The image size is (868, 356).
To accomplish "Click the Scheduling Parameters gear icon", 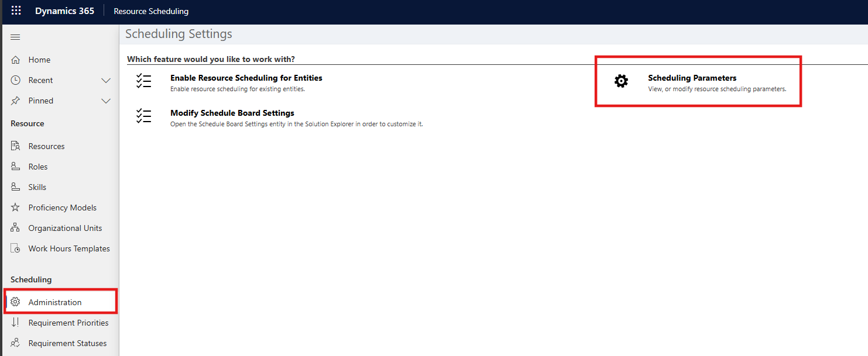I will [621, 81].
